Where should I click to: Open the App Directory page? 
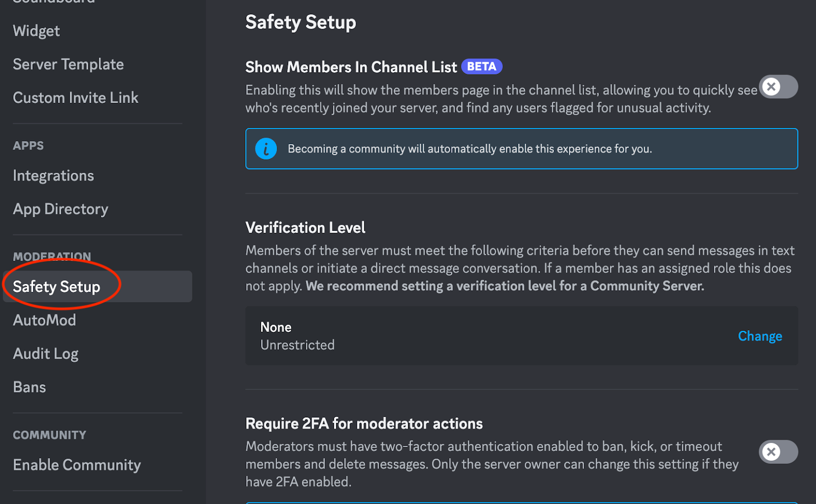coord(60,208)
